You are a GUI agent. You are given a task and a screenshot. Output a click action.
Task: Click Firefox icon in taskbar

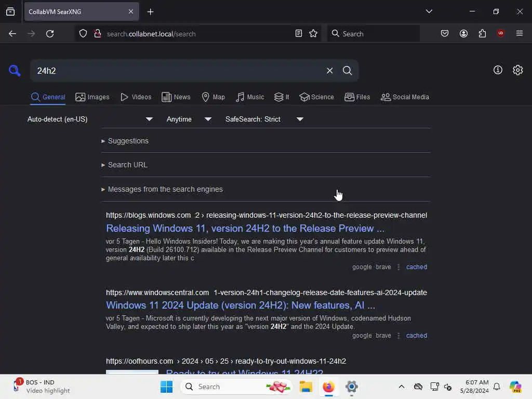328,387
